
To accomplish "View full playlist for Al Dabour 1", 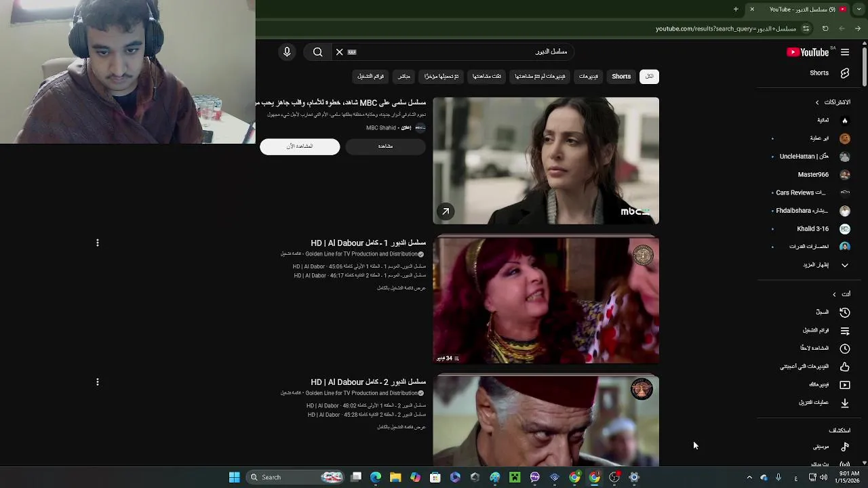I will coord(401,288).
